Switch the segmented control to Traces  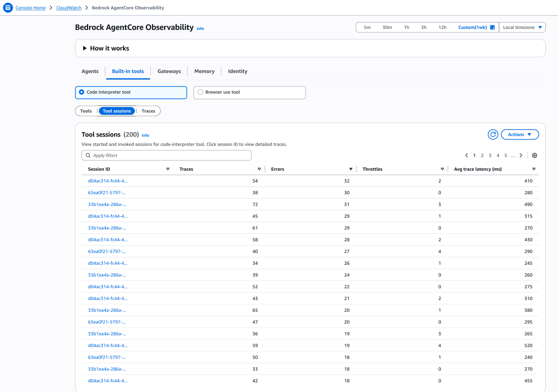[x=148, y=111]
